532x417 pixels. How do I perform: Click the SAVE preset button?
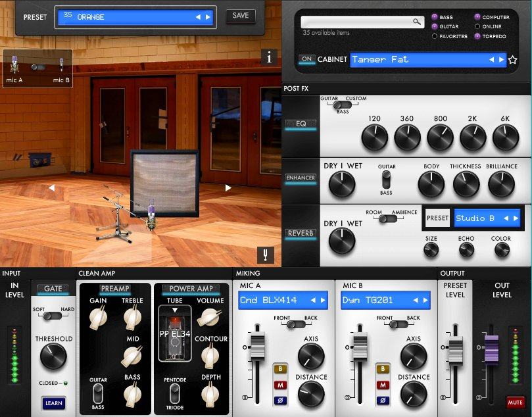(240, 16)
